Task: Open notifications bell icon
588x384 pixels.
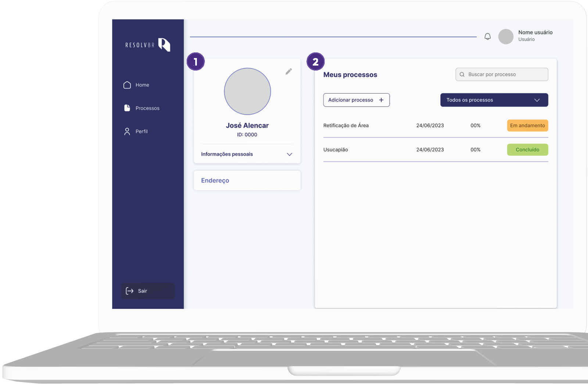Action: [487, 36]
